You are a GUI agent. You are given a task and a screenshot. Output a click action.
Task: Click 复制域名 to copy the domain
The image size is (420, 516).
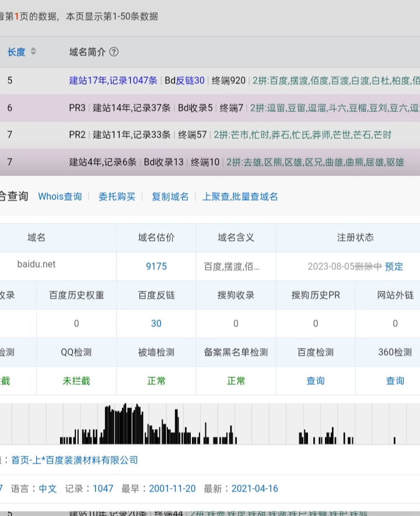pyautogui.click(x=170, y=196)
